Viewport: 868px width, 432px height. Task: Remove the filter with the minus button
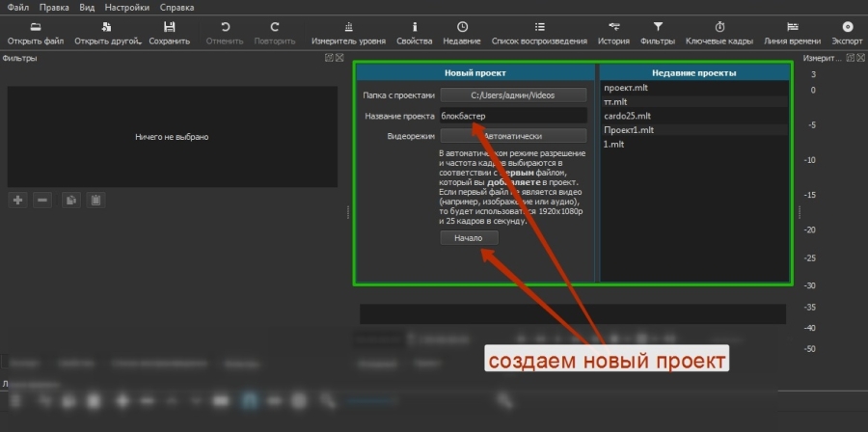click(x=42, y=200)
